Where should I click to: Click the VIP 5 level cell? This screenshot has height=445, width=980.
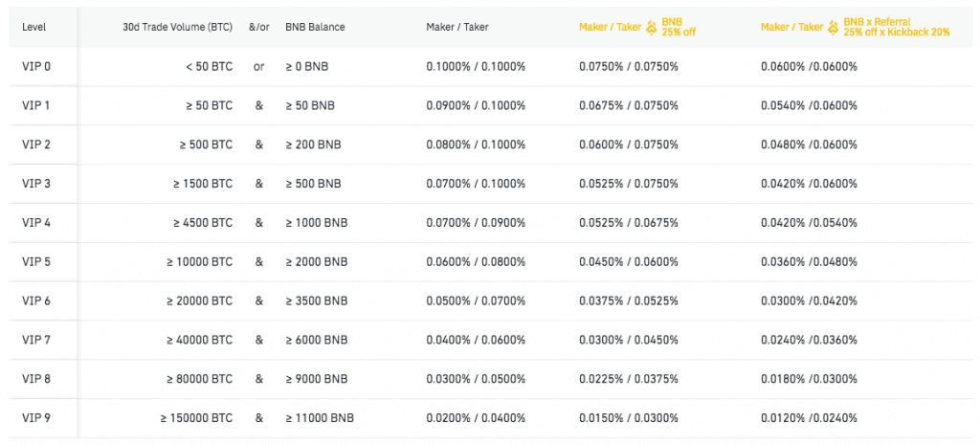point(35,262)
